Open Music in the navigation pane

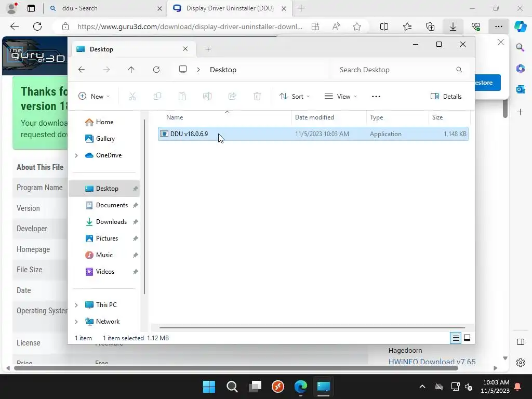point(104,255)
